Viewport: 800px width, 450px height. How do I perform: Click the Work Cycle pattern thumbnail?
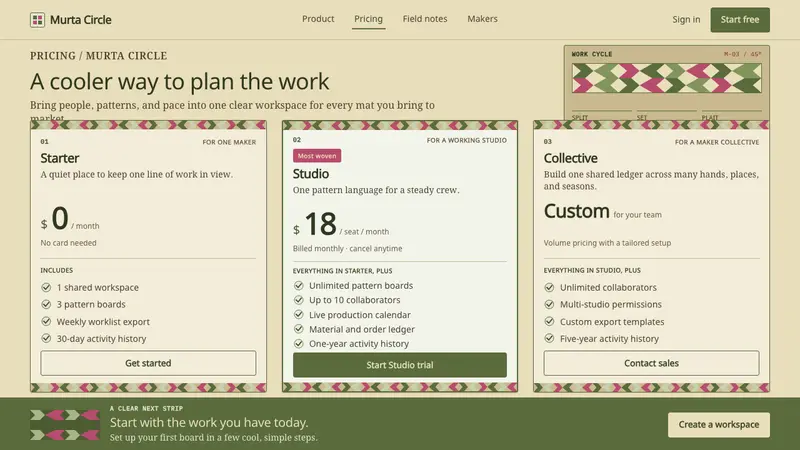click(x=666, y=78)
